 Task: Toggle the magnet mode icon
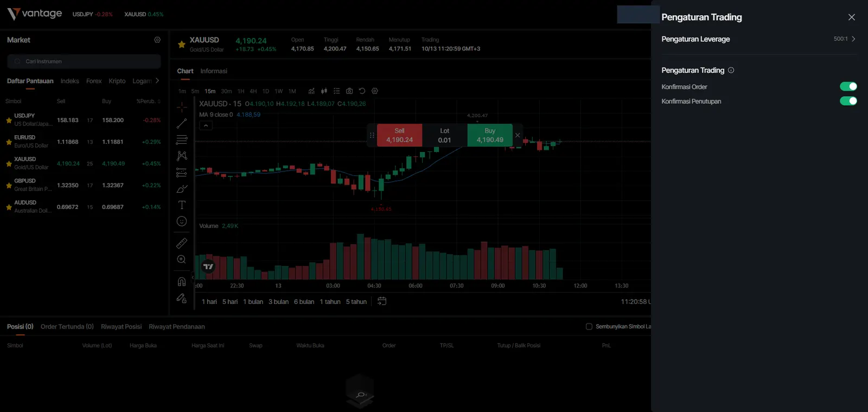(x=182, y=282)
